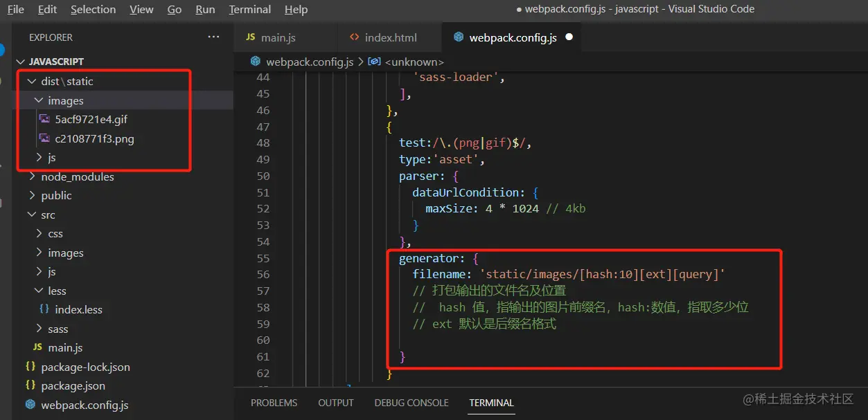Click the test regex on line 48
Viewport: 868px width, 420px height.
(479, 143)
